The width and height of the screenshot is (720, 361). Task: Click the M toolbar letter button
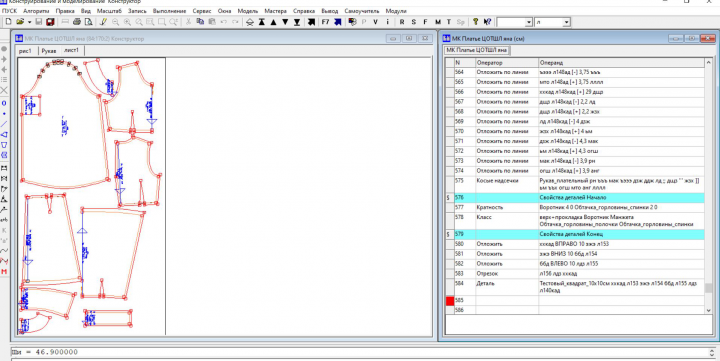pyautogui.click(x=438, y=22)
